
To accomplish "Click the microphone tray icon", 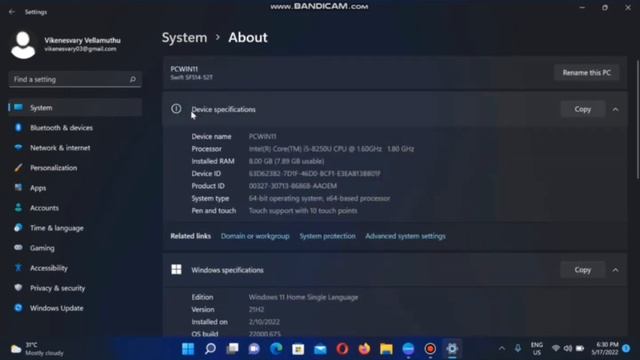I will [x=518, y=349].
